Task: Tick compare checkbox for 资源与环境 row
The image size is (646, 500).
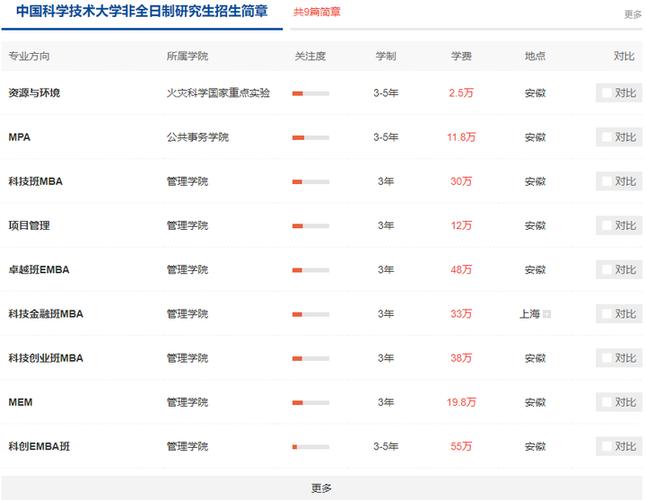Action: point(606,93)
